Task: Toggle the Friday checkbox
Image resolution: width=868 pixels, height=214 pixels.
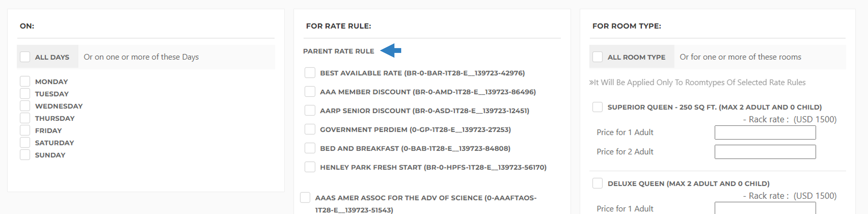Action: [x=25, y=130]
